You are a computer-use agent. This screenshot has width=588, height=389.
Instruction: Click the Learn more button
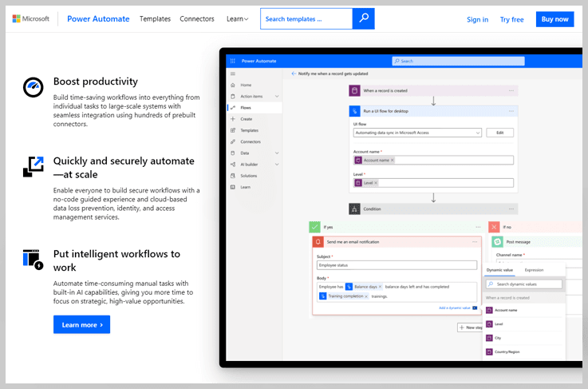pos(81,324)
